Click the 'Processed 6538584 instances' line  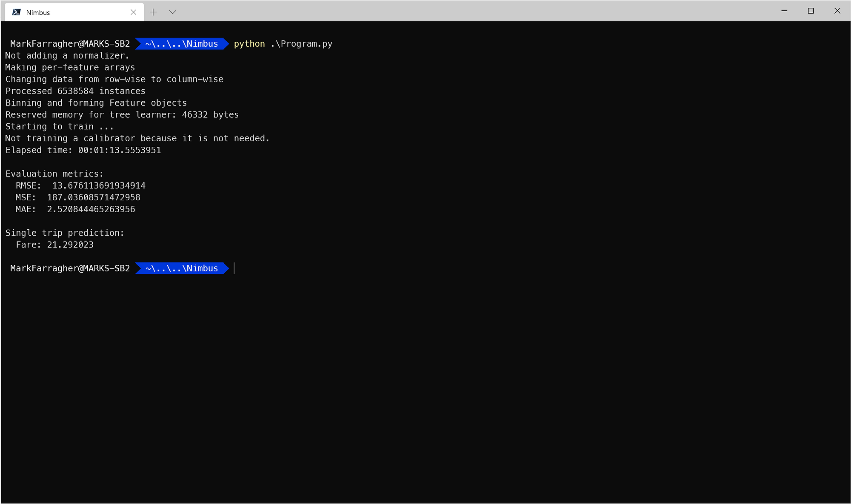pyautogui.click(x=75, y=91)
